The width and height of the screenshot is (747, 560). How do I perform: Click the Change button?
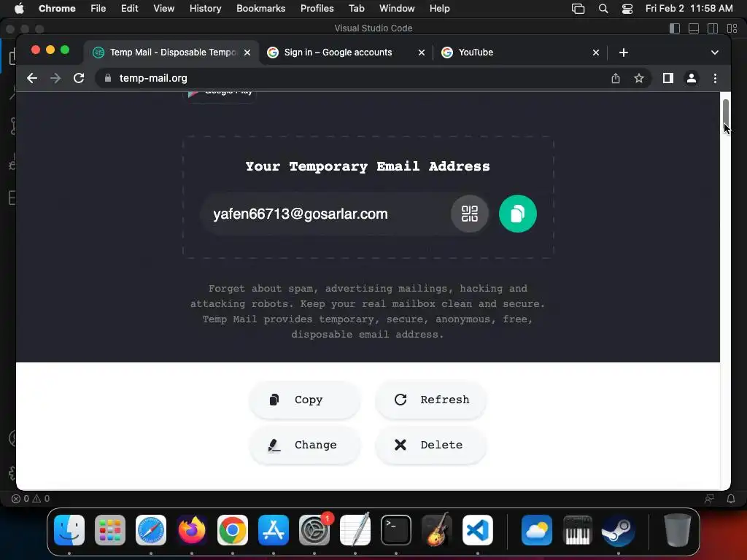click(x=304, y=445)
